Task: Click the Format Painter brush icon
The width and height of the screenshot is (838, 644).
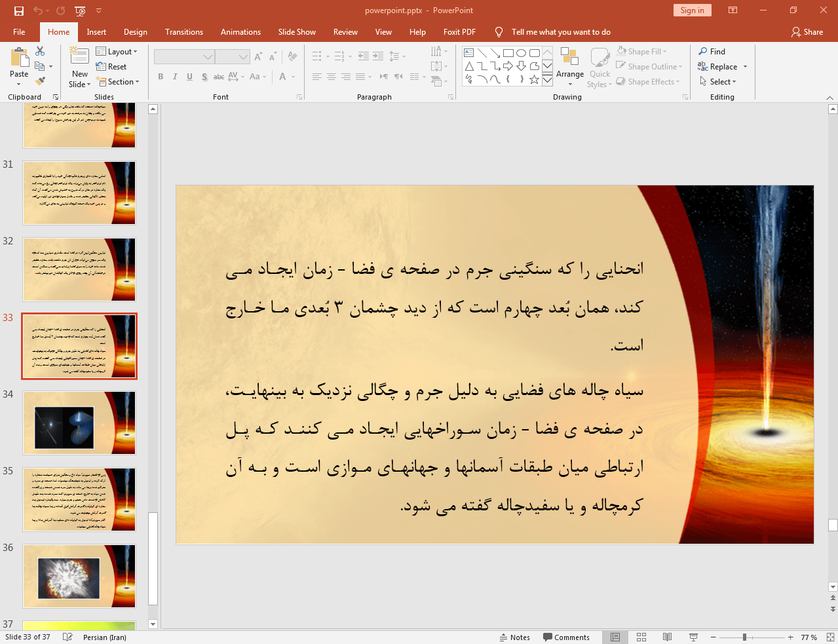Action: [x=40, y=81]
